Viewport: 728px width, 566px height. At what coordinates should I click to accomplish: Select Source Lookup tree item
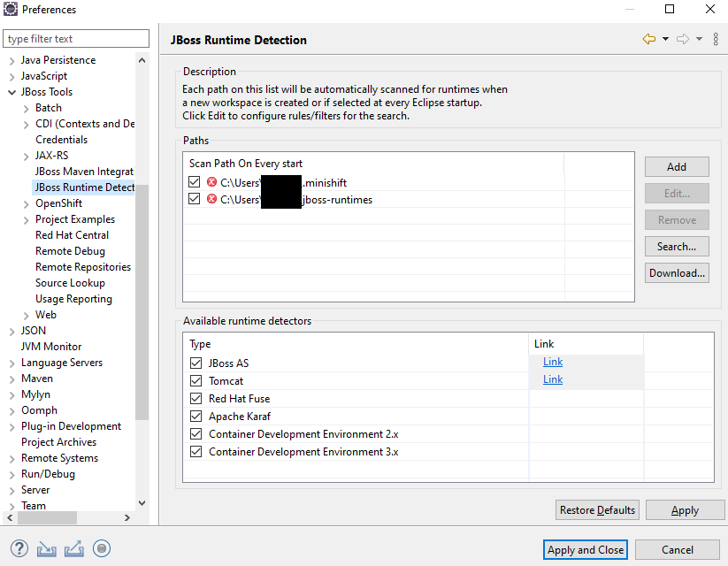[70, 283]
